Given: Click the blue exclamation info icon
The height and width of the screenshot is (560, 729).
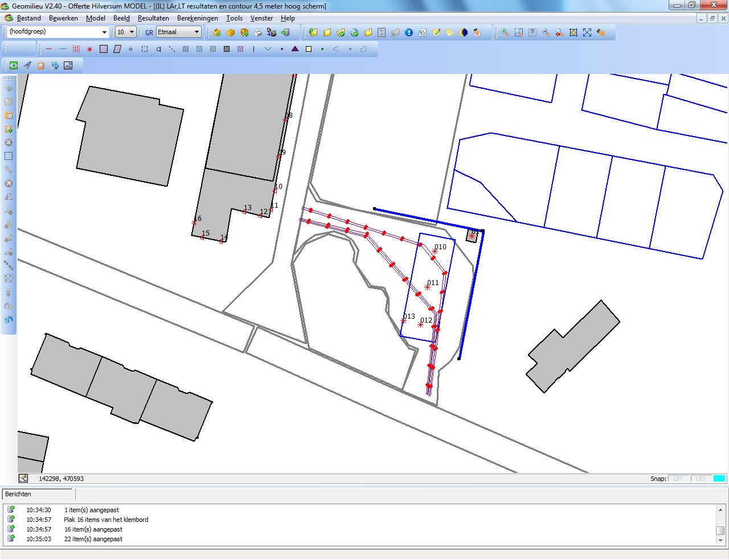Looking at the screenshot, I should [x=409, y=32].
